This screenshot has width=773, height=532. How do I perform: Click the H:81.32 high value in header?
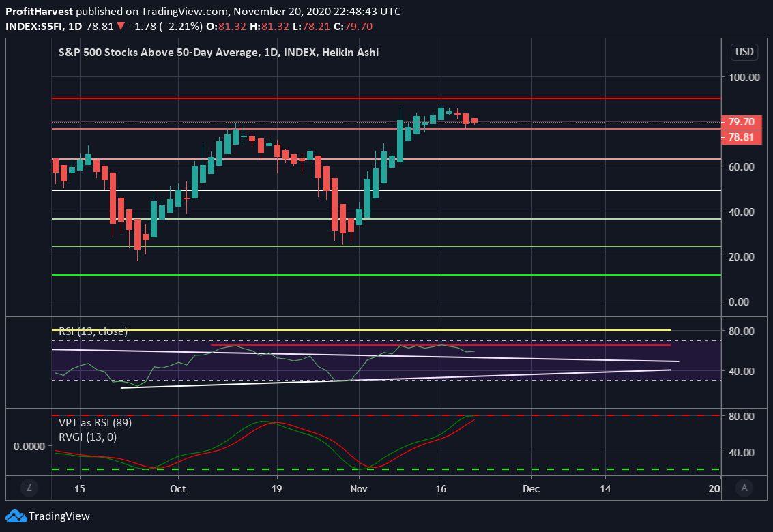click(269, 27)
